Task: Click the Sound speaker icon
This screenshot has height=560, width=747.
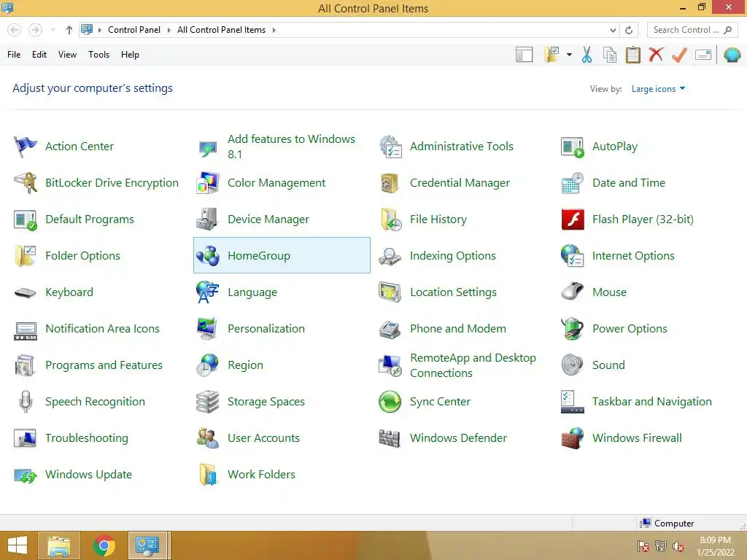Action: [573, 365]
